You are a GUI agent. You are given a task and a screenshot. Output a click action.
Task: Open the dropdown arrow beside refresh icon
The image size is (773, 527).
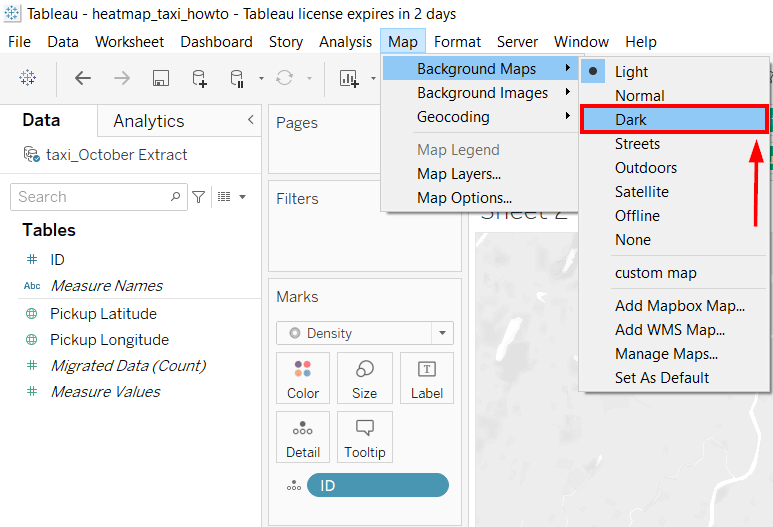[309, 78]
